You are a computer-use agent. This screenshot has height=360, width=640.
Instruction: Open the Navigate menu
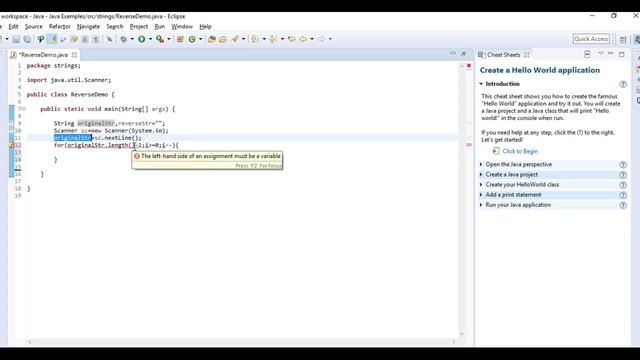pyautogui.click(x=88, y=27)
